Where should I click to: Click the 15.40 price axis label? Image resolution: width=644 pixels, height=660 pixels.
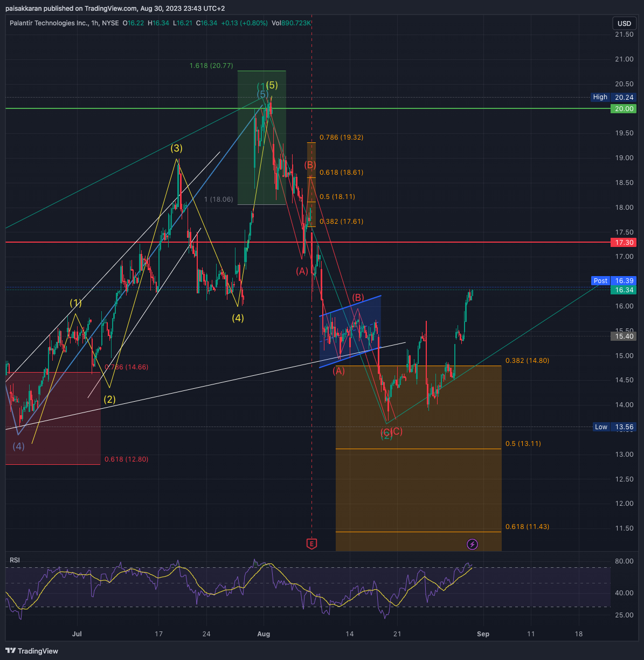coord(623,336)
